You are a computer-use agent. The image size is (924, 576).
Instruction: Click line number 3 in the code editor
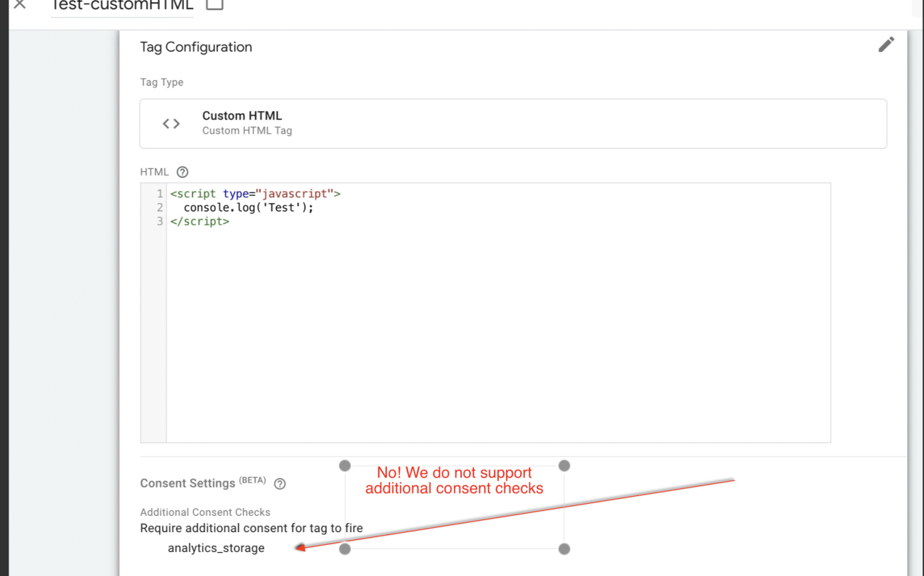159,221
